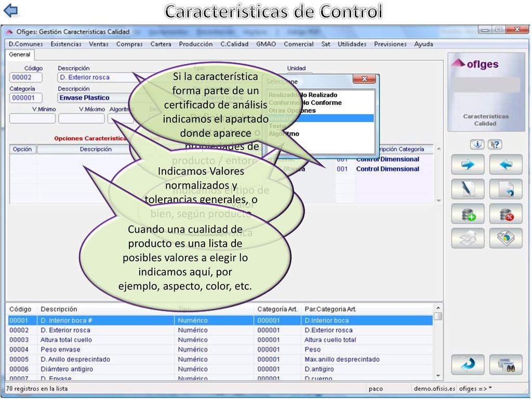Click the edit record pen icon
Screen dimensions: 532x399
pos(468,189)
